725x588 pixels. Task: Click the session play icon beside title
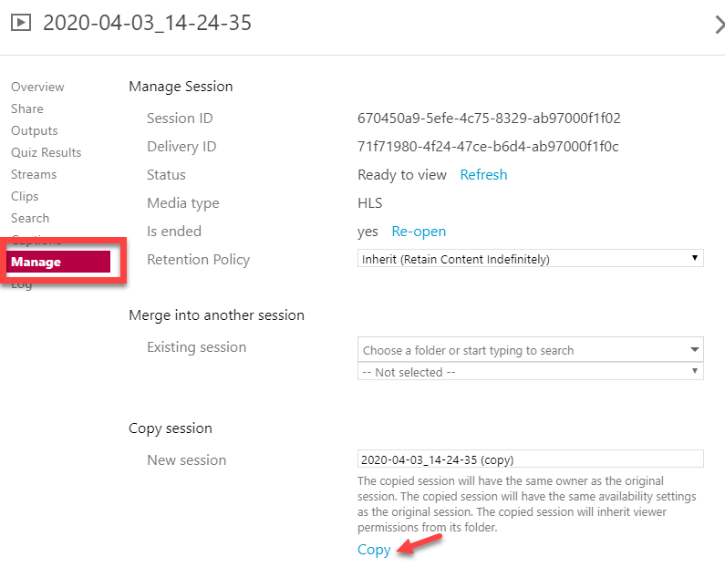coord(22,24)
